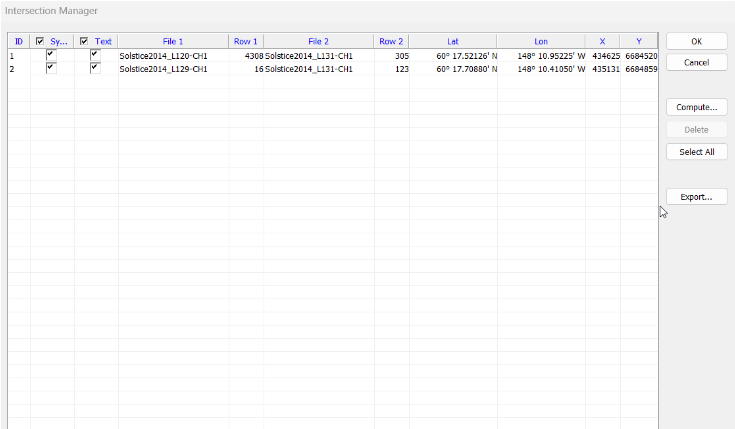Uncheck the Text checkbox in row 2
Viewport: 735px width, 429px height.
[x=95, y=68]
